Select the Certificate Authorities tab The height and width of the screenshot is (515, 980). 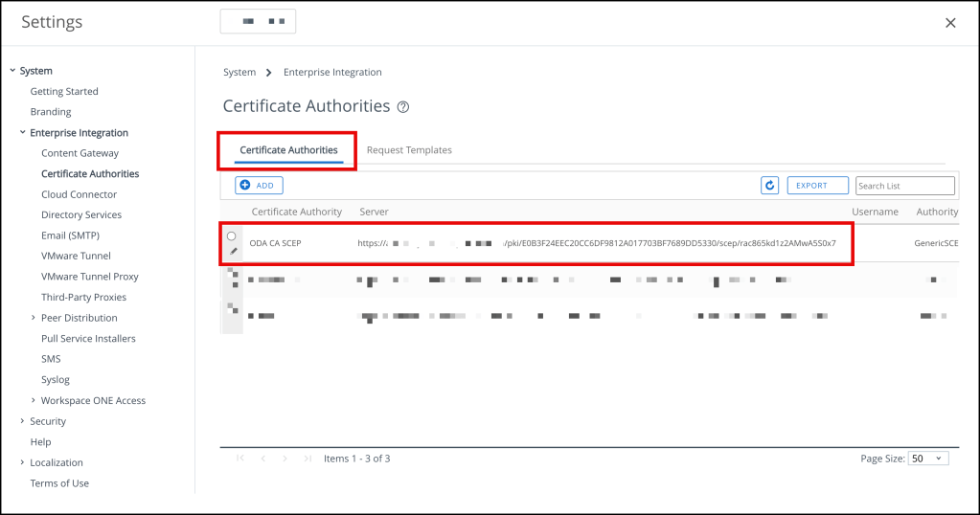tap(288, 150)
